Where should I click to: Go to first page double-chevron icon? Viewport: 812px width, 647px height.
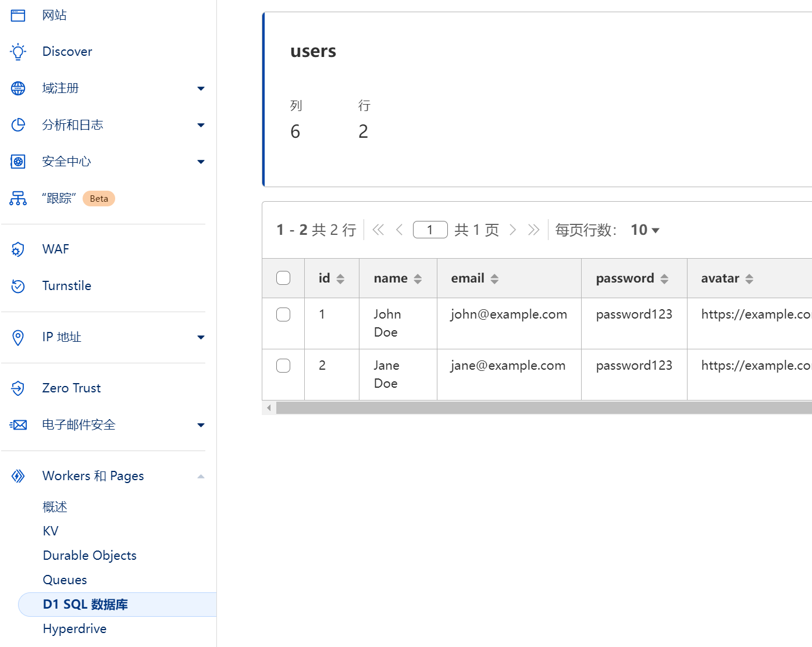pos(378,230)
